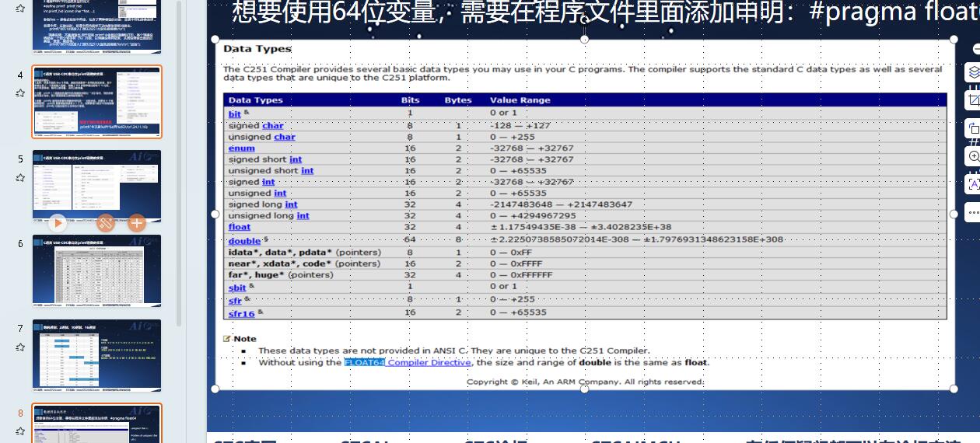The image size is (980, 443).
Task: Add a new slide using the plus on slide 5
Action: click(x=137, y=223)
